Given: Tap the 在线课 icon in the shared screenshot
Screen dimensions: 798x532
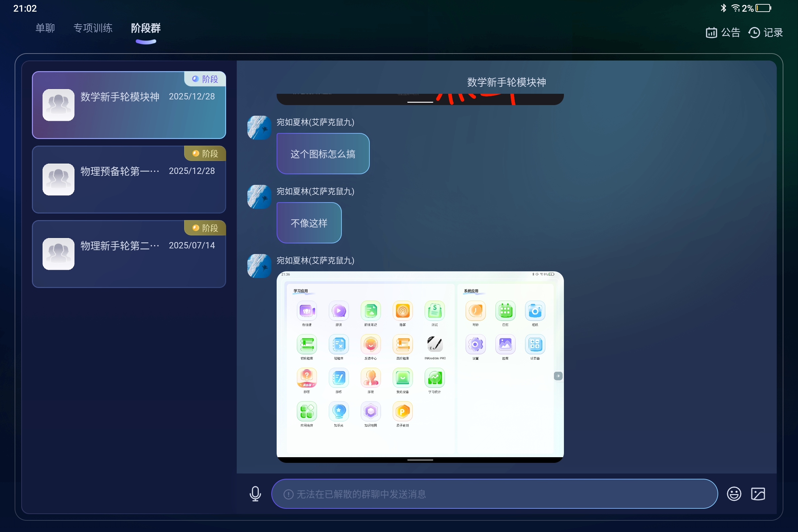Looking at the screenshot, I should click(306, 311).
